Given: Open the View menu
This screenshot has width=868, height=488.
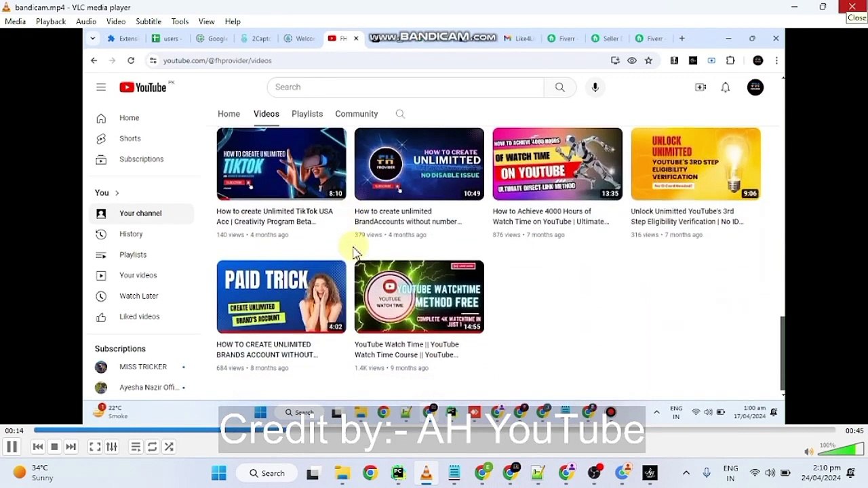Looking at the screenshot, I should (x=207, y=21).
